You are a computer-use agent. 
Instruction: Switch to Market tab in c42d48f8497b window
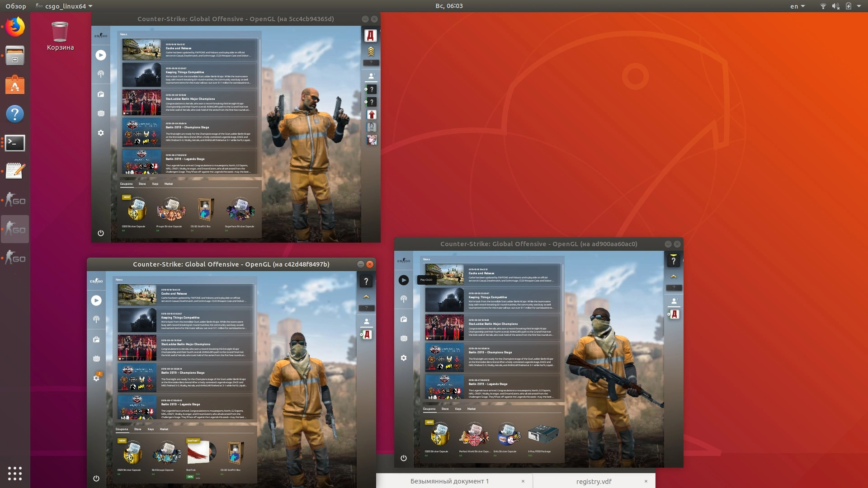[164, 429]
